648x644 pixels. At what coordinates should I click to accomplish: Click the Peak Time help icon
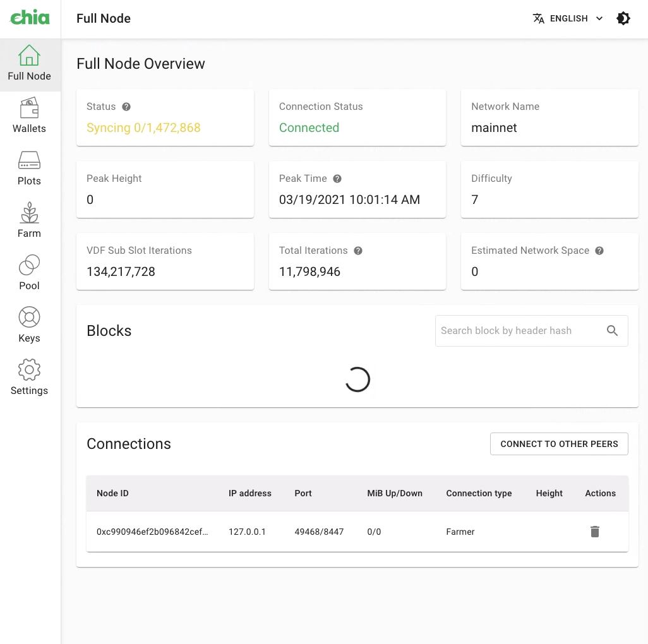coord(337,179)
